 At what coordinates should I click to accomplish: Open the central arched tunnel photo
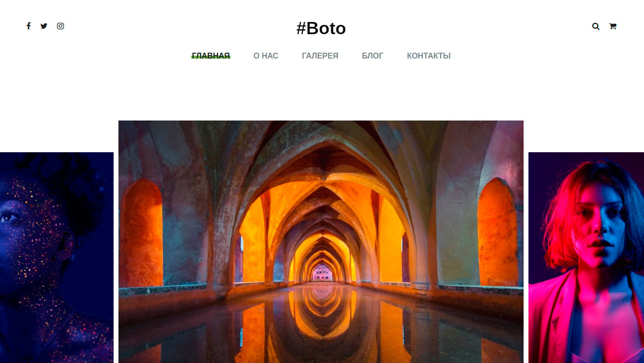tap(321, 242)
